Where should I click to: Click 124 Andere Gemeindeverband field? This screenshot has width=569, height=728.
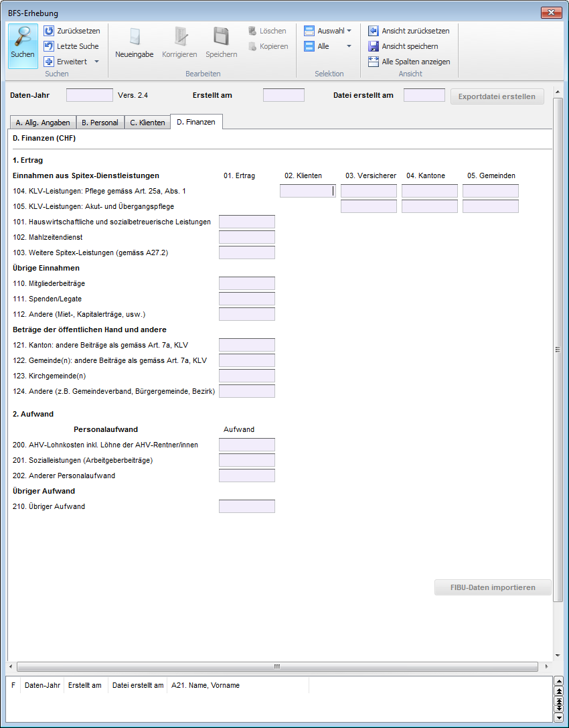[x=247, y=391]
